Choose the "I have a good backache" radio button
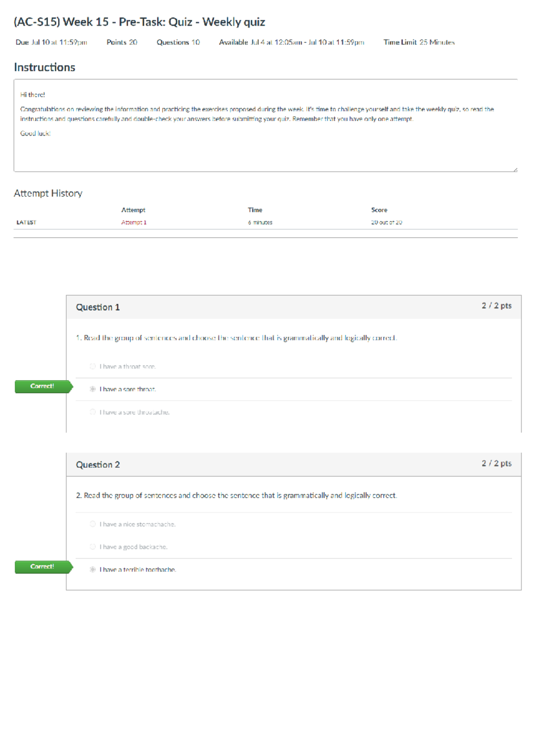Viewport: 534px width, 756px height. pos(93,547)
